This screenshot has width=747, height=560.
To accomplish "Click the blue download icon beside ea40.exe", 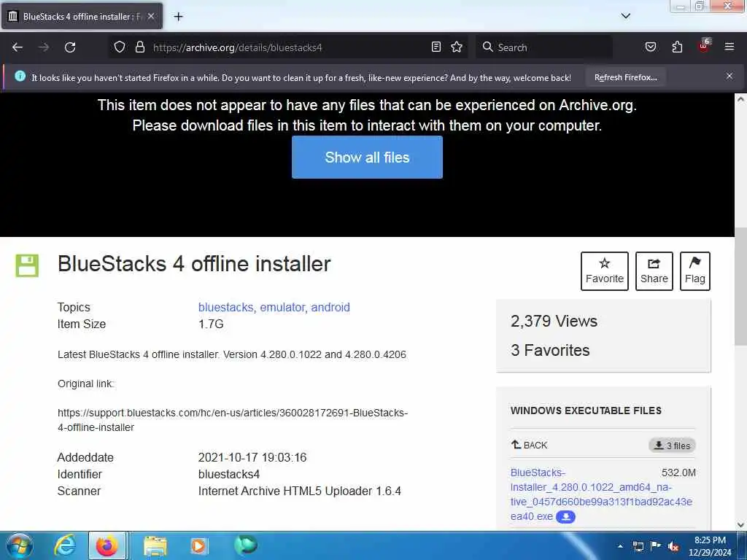I will tap(565, 517).
